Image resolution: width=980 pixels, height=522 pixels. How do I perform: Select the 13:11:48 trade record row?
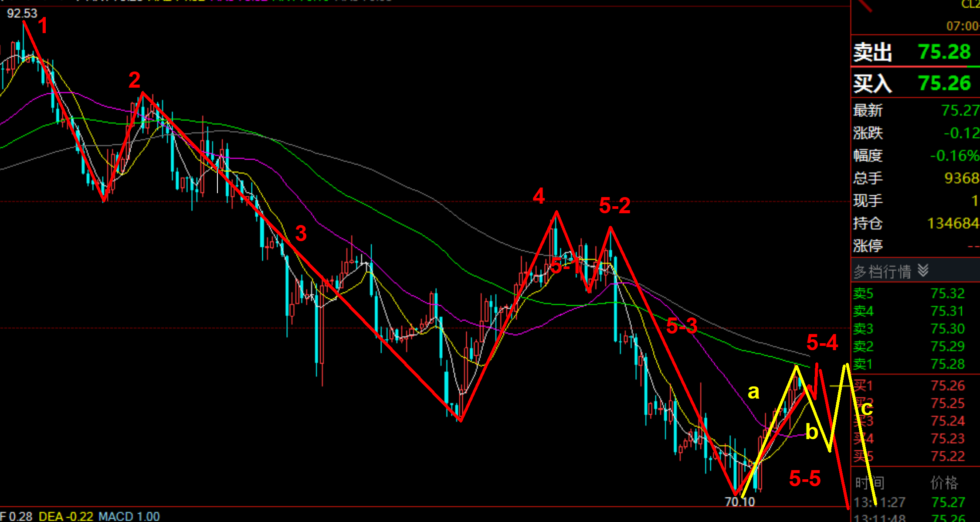(x=916, y=518)
